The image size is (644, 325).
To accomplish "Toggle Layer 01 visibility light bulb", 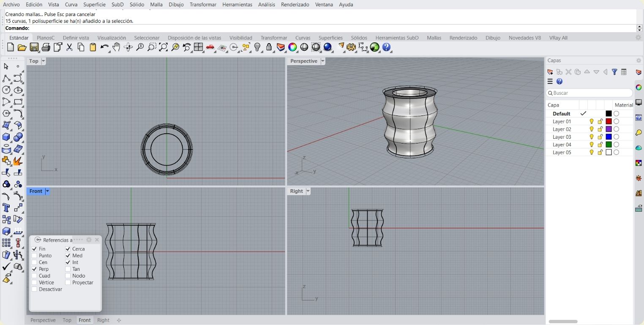I will click(x=592, y=121).
